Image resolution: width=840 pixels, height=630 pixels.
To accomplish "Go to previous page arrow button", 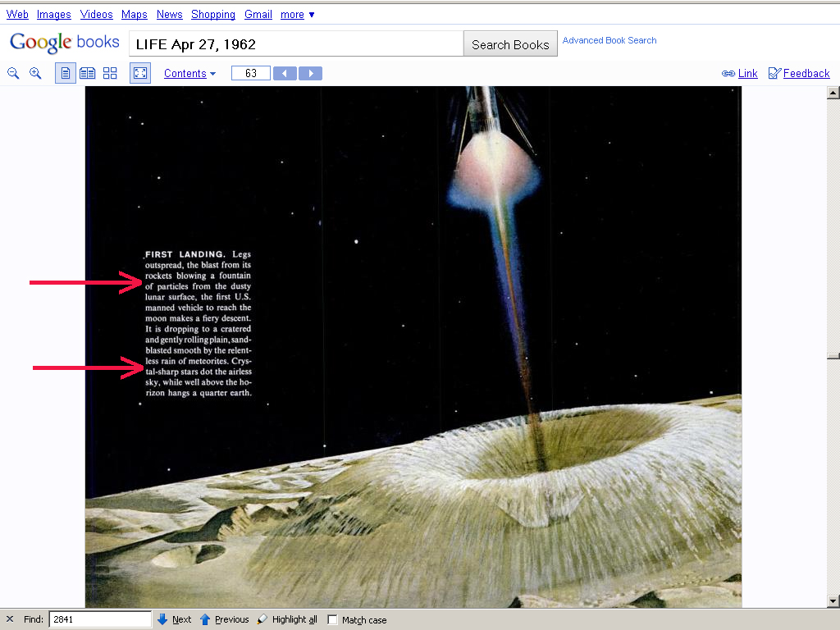I will pyautogui.click(x=285, y=73).
